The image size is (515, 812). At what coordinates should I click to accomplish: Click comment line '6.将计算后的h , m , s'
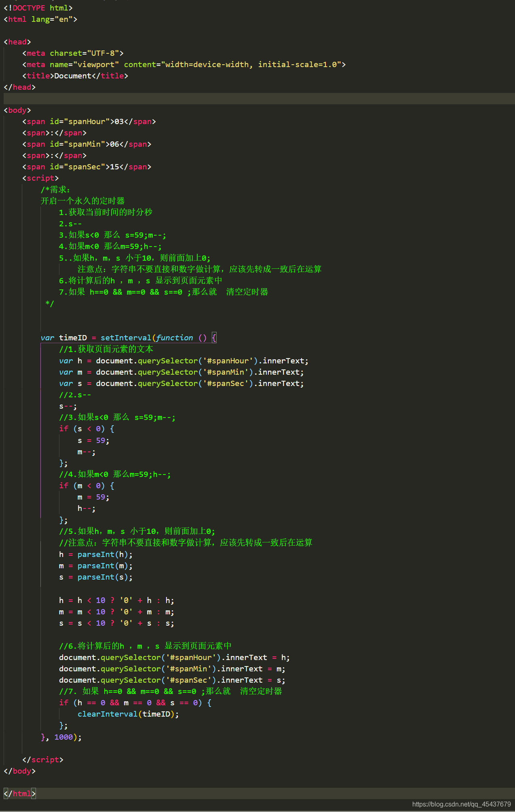(x=141, y=281)
